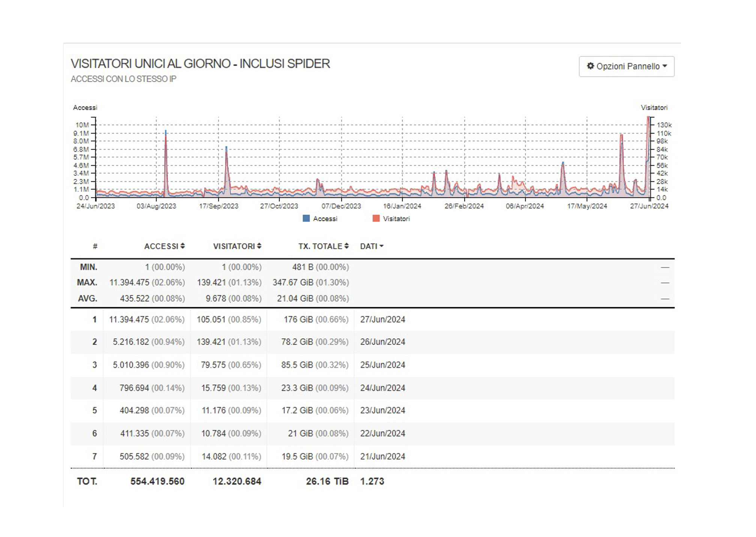The height and width of the screenshot is (537, 756).
Task: Sort by TX. TOTALE column arrows
Action: [x=346, y=246]
